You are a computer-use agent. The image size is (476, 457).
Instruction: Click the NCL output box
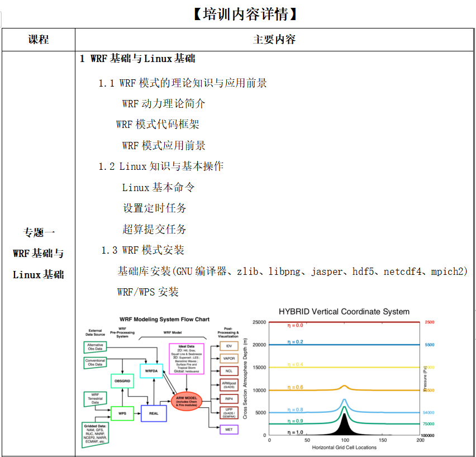229,371
